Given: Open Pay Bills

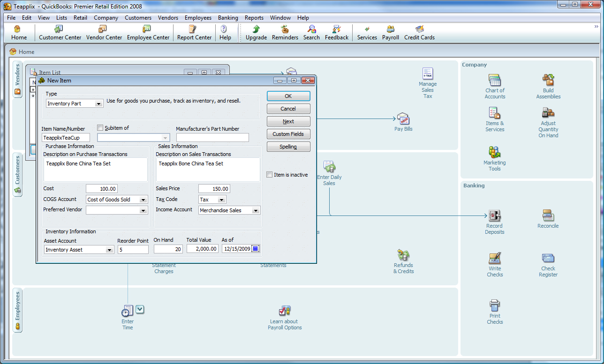Looking at the screenshot, I should click(x=403, y=122).
